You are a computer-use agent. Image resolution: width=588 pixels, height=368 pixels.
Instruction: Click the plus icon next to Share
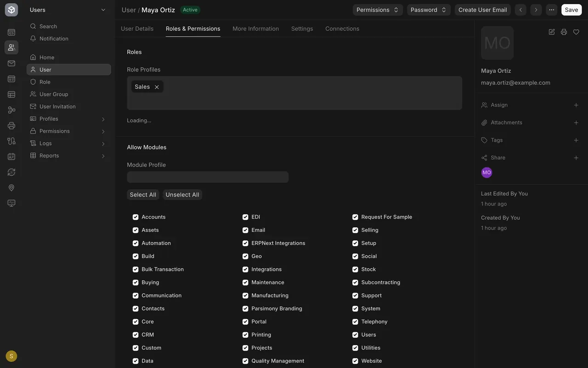[576, 158]
